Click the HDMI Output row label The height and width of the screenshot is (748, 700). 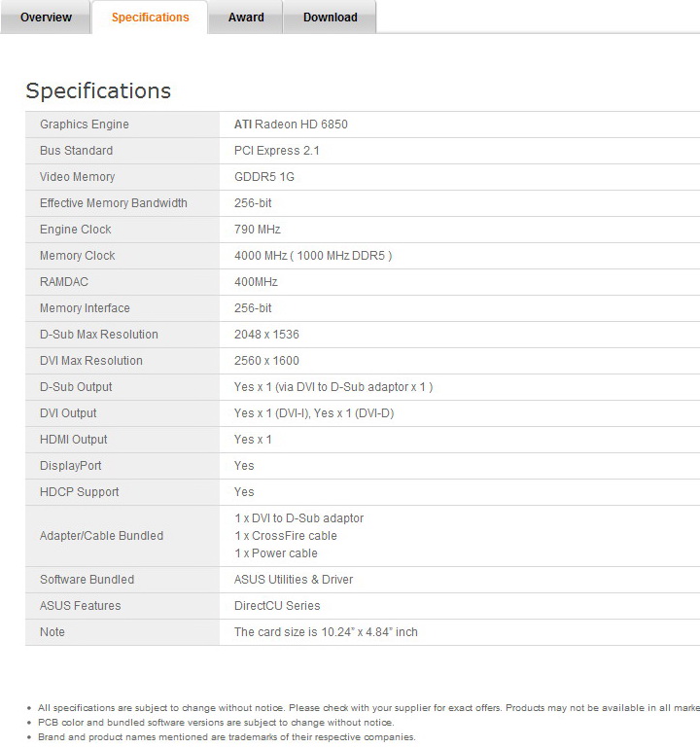point(74,440)
